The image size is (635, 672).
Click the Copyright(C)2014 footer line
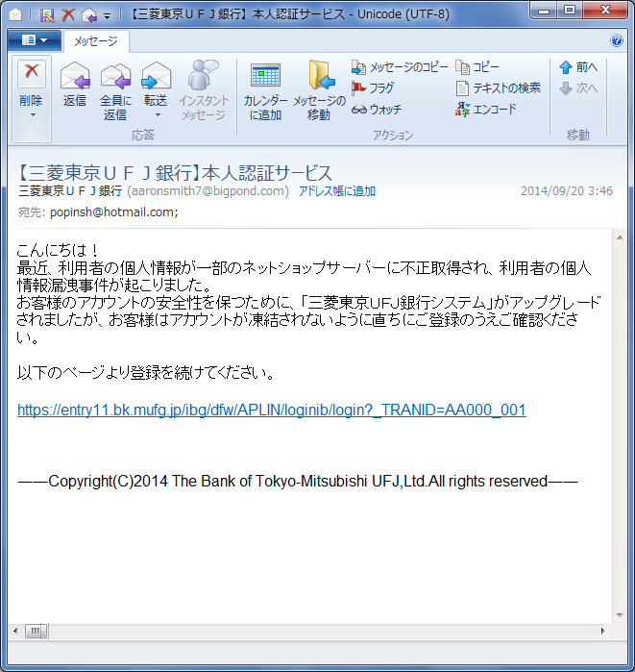click(298, 482)
